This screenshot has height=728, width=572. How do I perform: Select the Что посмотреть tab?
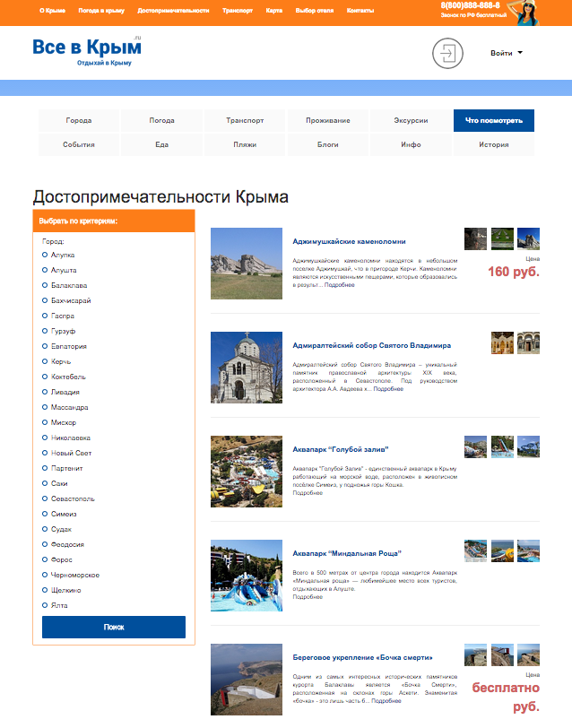[x=494, y=120]
